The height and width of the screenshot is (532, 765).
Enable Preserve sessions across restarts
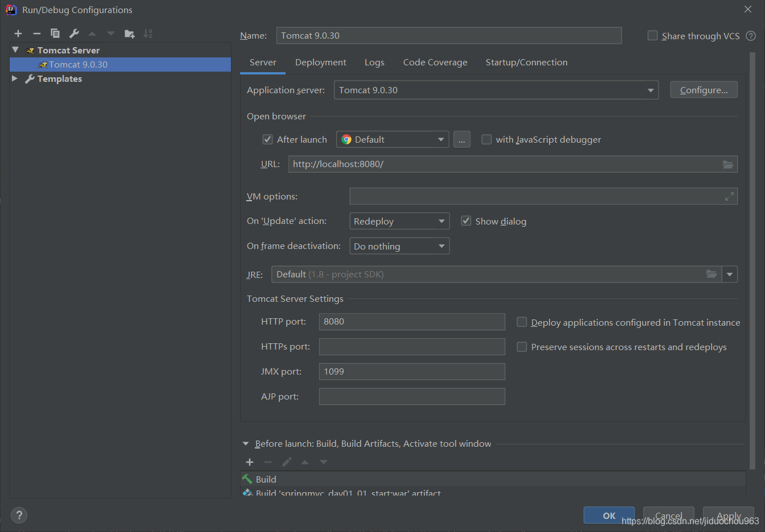pyautogui.click(x=522, y=347)
